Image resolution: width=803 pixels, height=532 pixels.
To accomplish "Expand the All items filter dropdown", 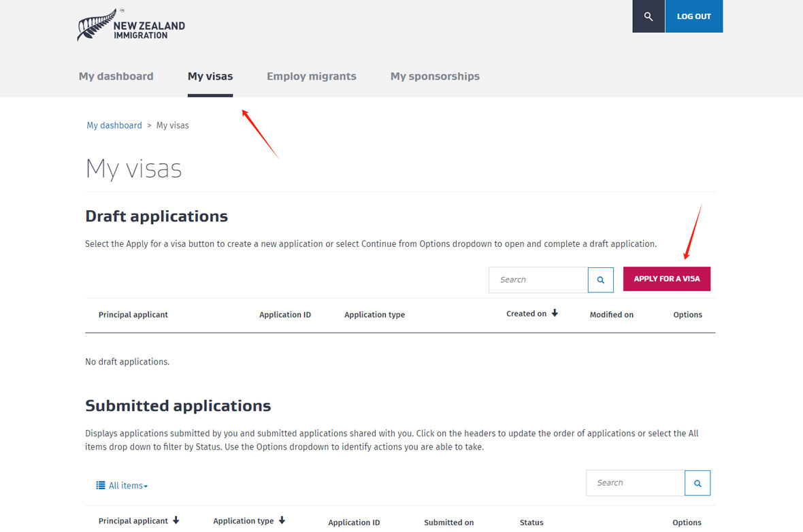I will click(128, 486).
